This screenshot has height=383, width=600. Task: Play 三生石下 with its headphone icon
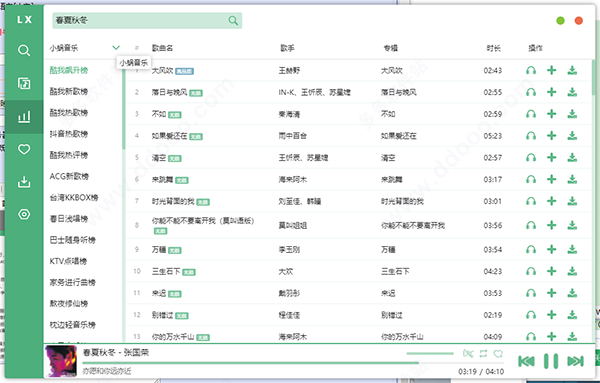point(531,272)
